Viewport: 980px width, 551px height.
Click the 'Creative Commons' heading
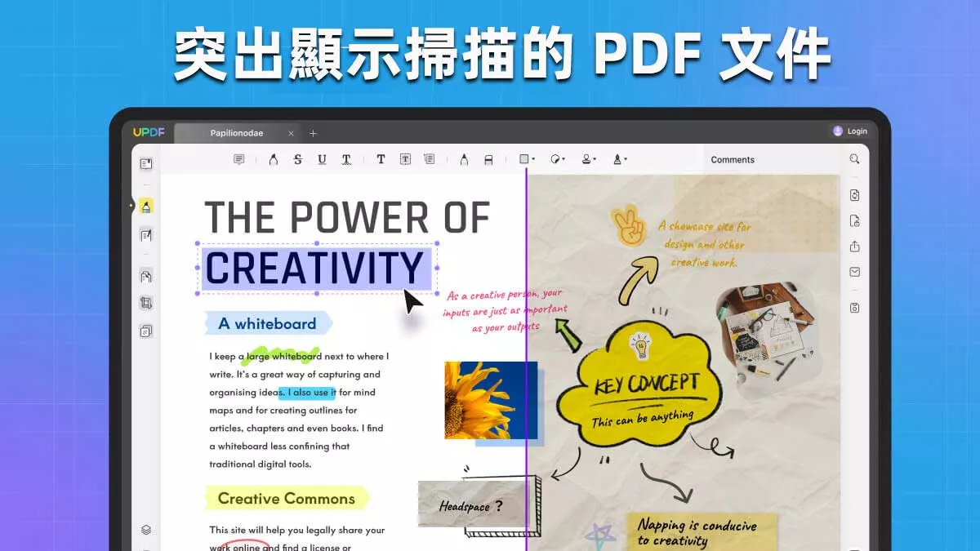pyautogui.click(x=287, y=498)
